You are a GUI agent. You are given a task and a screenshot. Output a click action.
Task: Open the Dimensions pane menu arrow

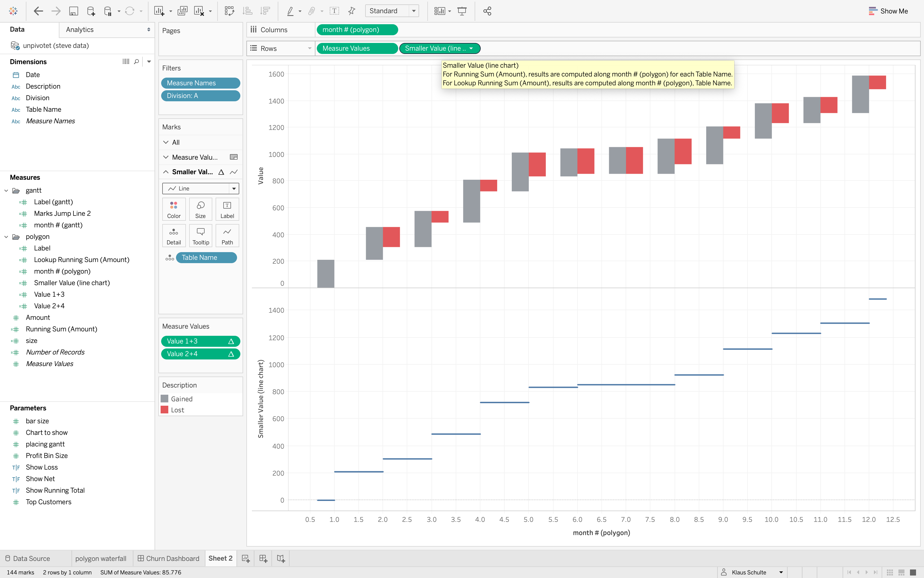click(x=149, y=62)
